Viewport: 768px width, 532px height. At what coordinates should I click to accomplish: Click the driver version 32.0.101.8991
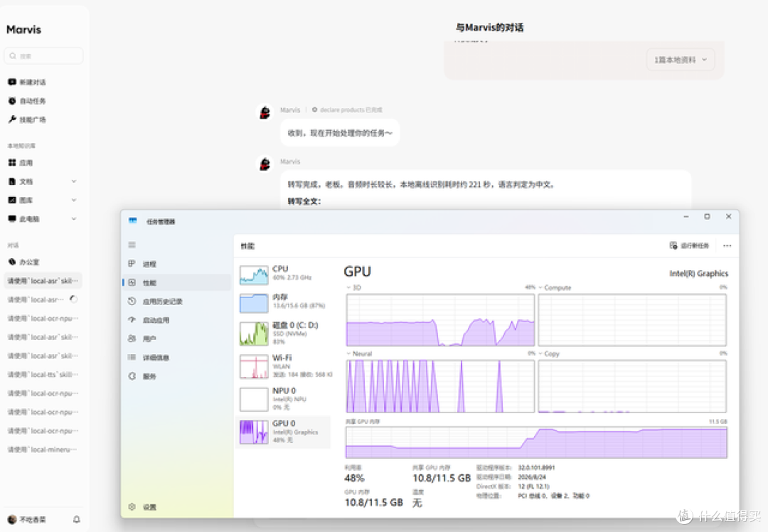pos(536,468)
